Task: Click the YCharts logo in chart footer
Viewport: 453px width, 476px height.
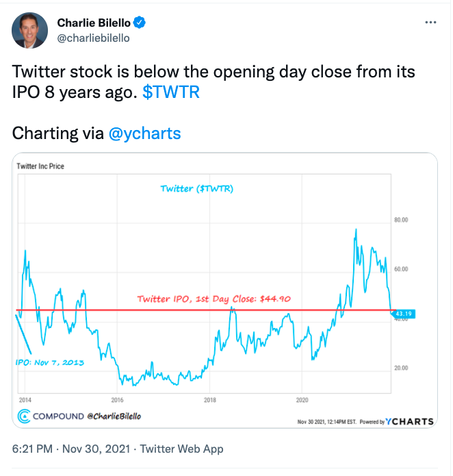Action: tap(409, 421)
